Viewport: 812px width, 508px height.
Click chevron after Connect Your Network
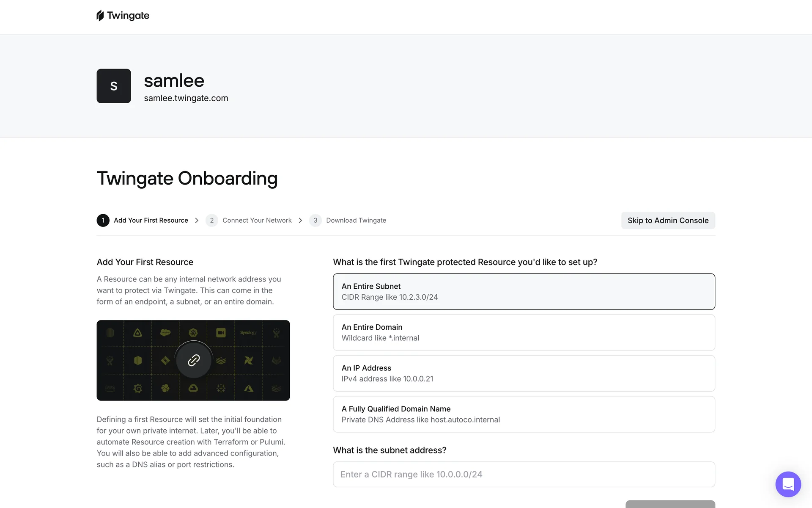pyautogui.click(x=300, y=220)
